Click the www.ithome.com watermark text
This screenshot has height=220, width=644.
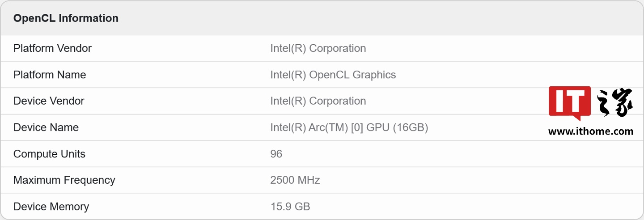point(590,131)
